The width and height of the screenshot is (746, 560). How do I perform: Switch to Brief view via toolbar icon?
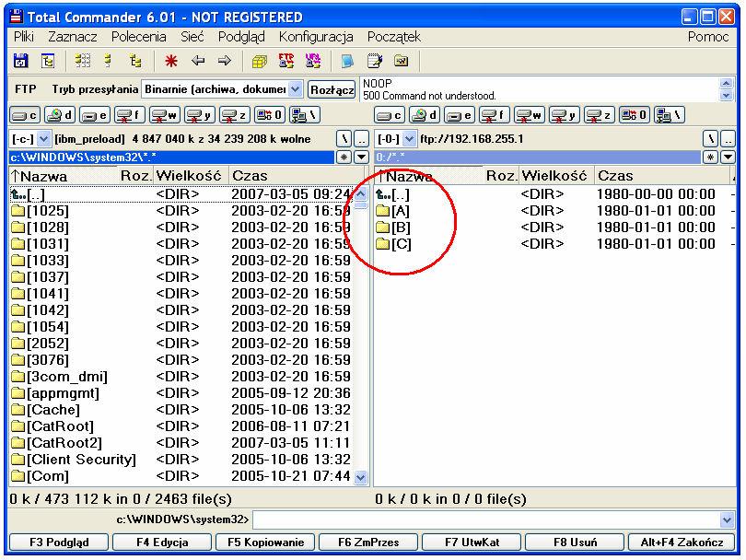(82, 61)
